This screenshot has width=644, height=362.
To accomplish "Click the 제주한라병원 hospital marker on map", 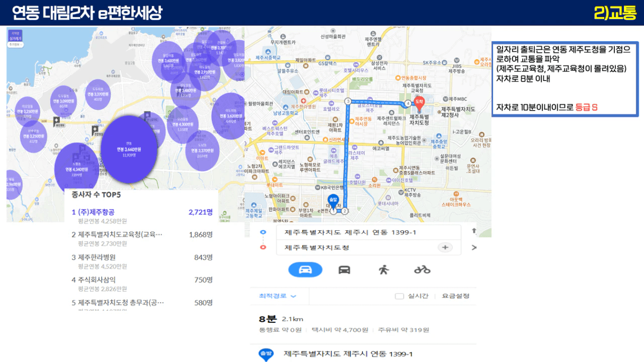I will click(302, 101).
